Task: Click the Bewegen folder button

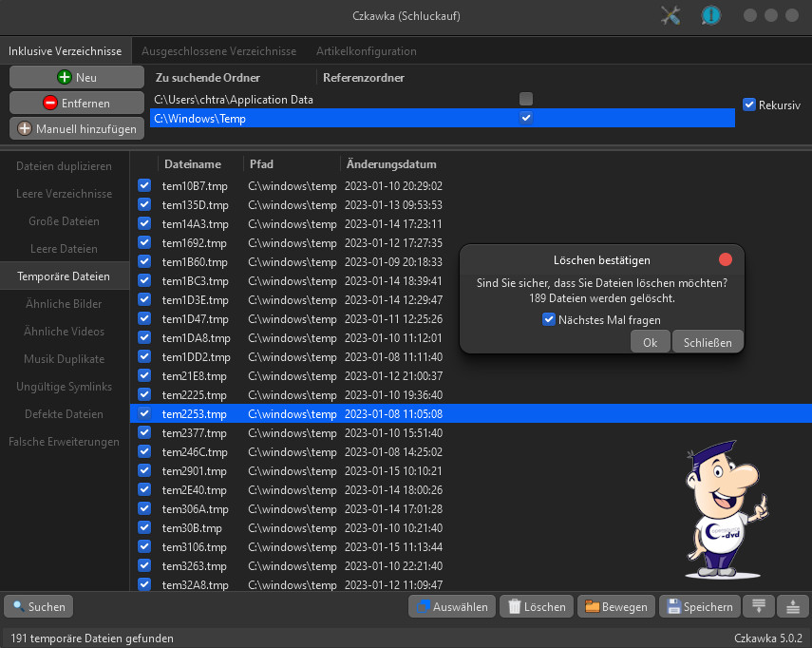Action: (616, 606)
